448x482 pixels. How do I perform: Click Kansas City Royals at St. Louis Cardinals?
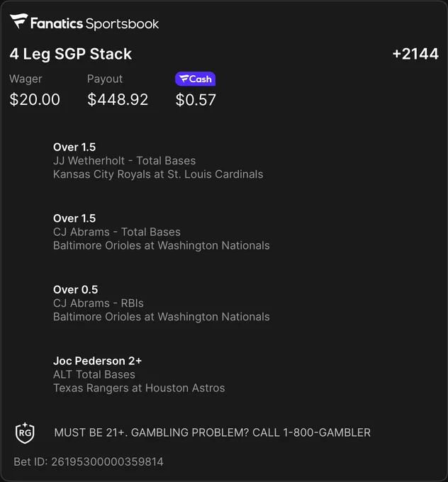pos(158,174)
